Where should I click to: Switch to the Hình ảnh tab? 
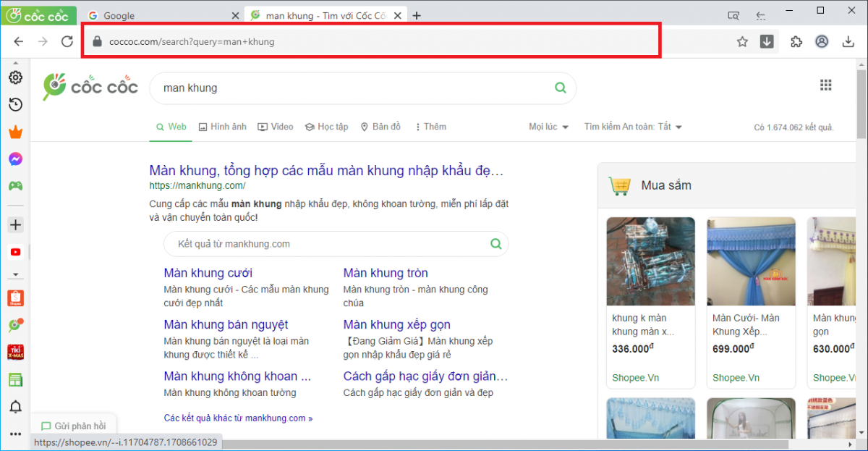tap(222, 127)
